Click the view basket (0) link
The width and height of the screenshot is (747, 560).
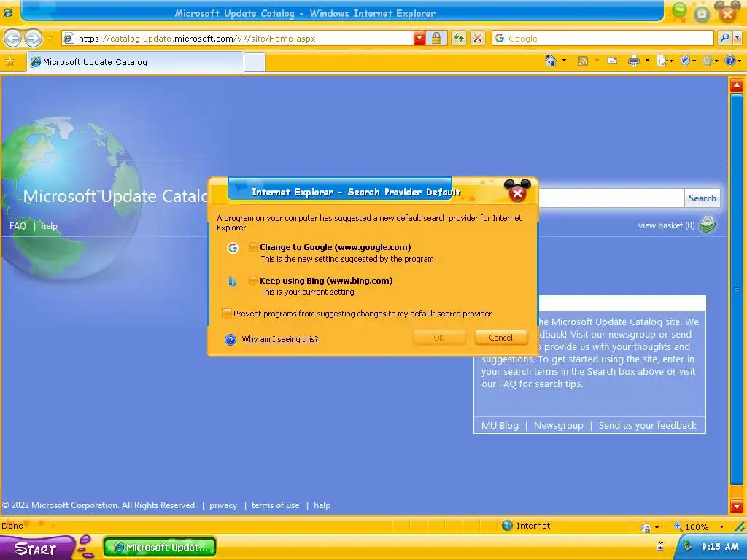[667, 225]
